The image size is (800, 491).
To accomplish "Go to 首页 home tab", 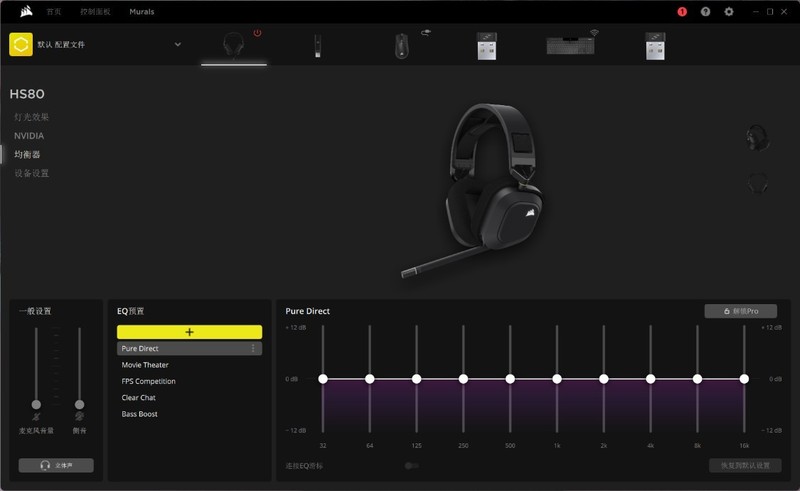I will click(54, 12).
